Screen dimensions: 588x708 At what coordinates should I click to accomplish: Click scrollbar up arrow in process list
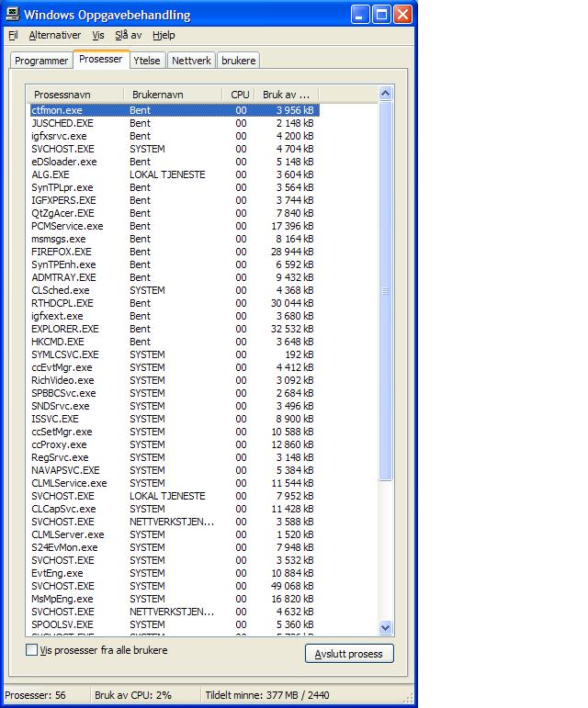[386, 94]
